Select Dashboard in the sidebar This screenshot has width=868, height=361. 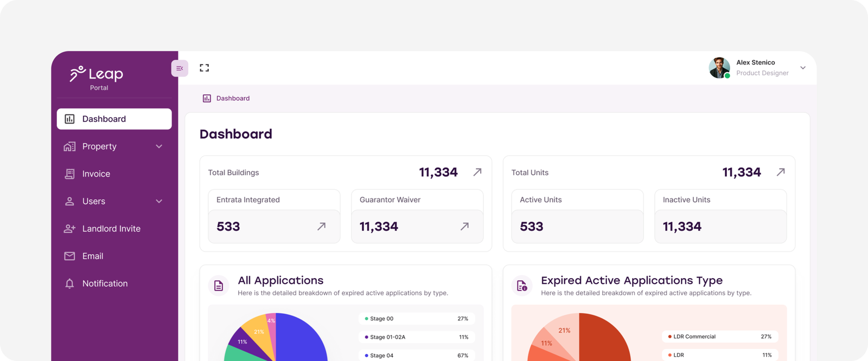point(114,119)
